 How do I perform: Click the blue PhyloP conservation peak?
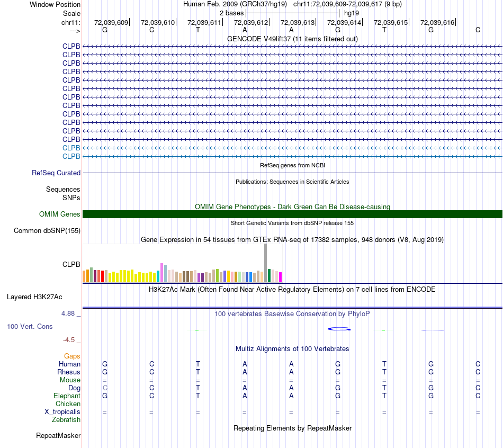click(x=339, y=329)
